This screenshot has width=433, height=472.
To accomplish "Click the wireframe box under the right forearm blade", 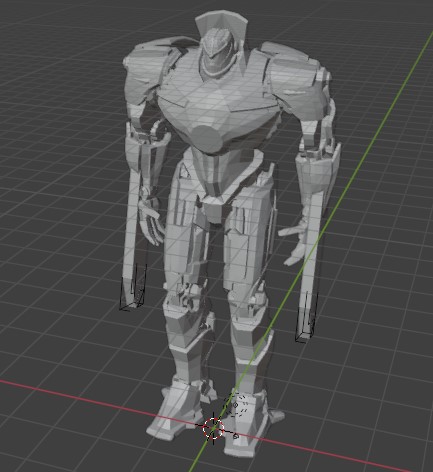I will point(307,317).
